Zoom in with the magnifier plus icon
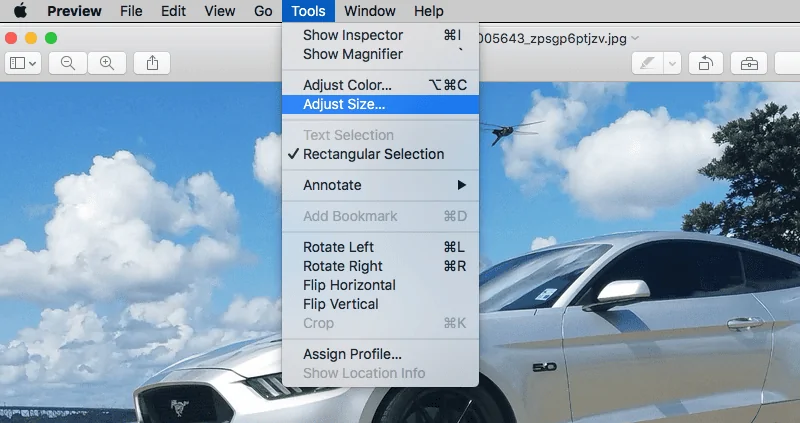Screen dimensions: 800x423 point(107,63)
